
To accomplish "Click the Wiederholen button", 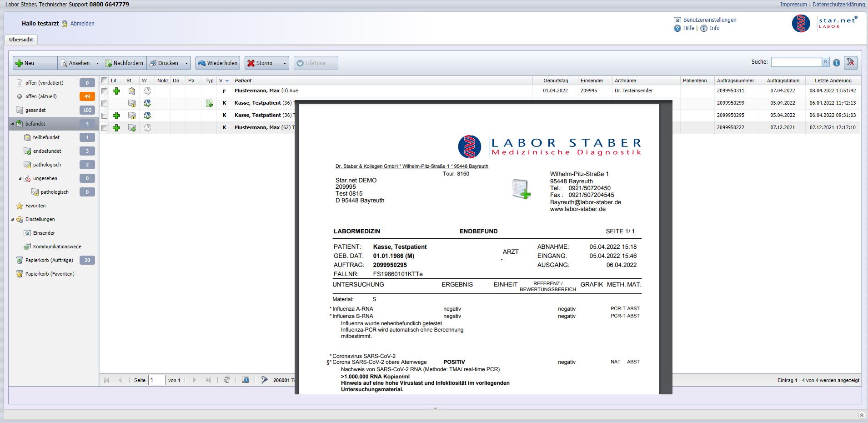I will pos(218,63).
